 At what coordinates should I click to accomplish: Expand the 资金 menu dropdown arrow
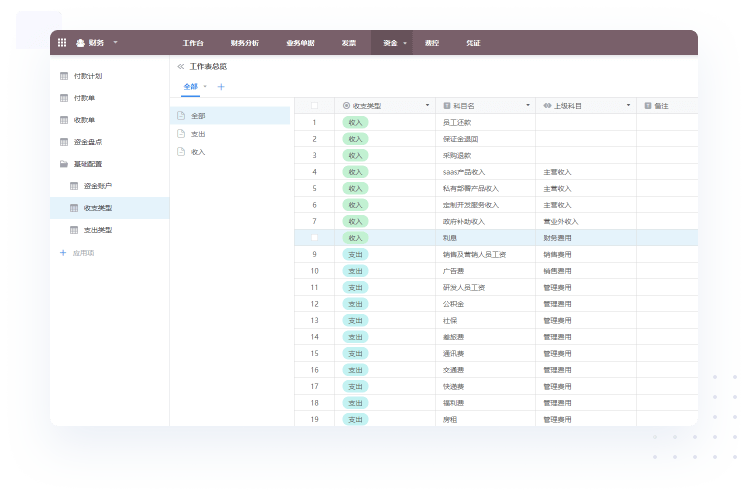coord(405,43)
